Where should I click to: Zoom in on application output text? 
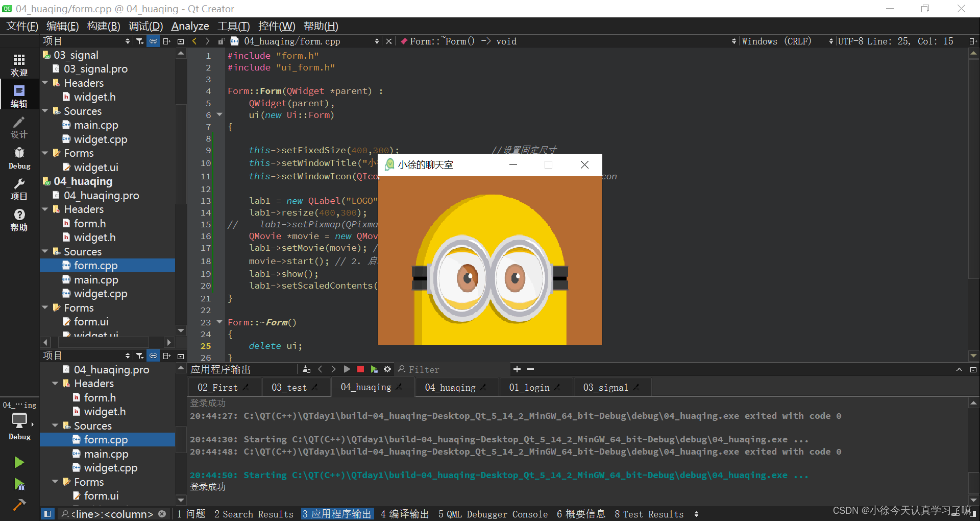click(517, 369)
